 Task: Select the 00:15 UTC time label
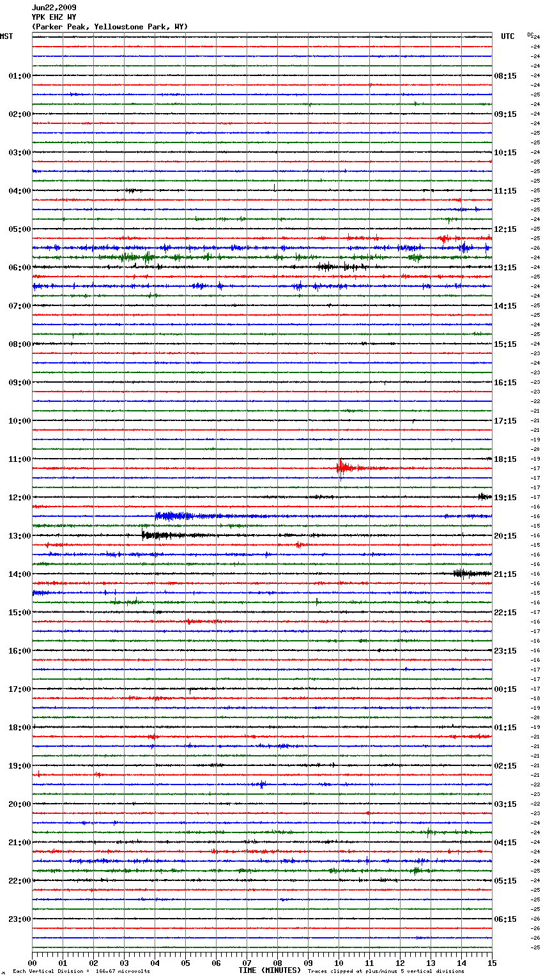[x=505, y=689]
